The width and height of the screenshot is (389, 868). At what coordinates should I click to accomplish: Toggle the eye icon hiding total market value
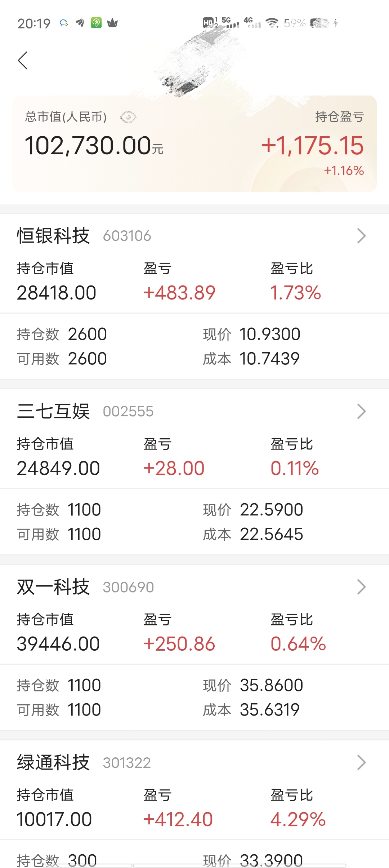tap(128, 117)
